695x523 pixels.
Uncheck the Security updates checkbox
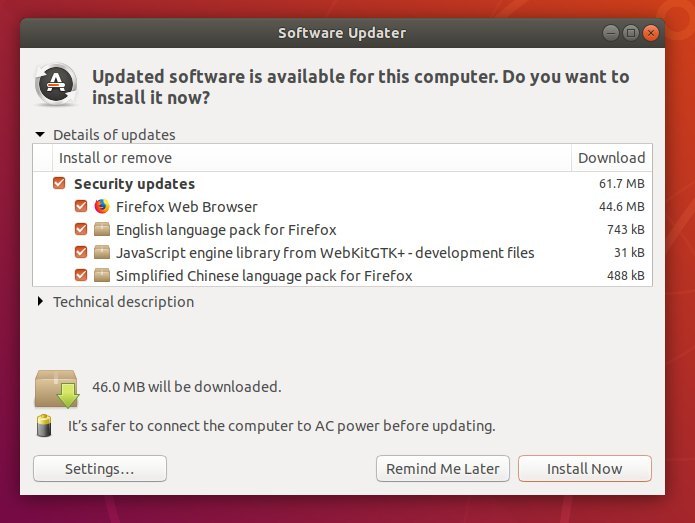(59, 183)
